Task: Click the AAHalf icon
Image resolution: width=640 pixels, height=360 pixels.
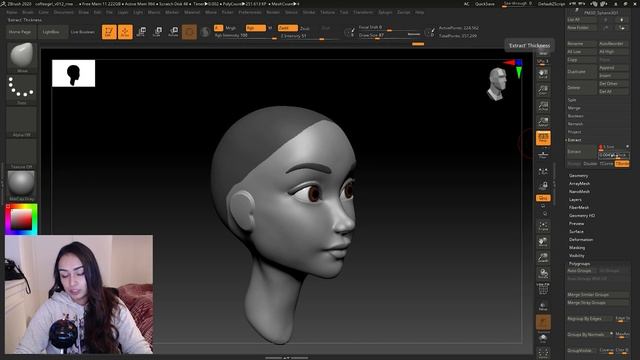Action: point(543,122)
